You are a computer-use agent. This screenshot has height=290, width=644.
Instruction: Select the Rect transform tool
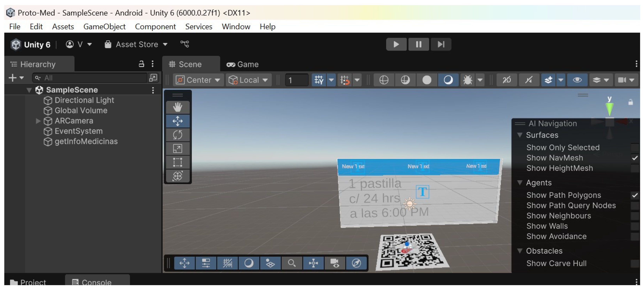point(177,162)
